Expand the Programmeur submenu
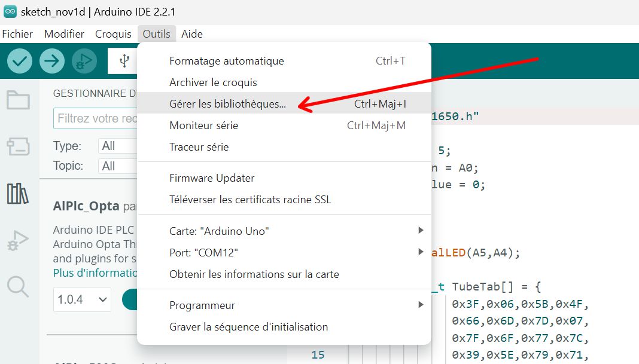Image resolution: width=639 pixels, height=364 pixels. (x=284, y=305)
